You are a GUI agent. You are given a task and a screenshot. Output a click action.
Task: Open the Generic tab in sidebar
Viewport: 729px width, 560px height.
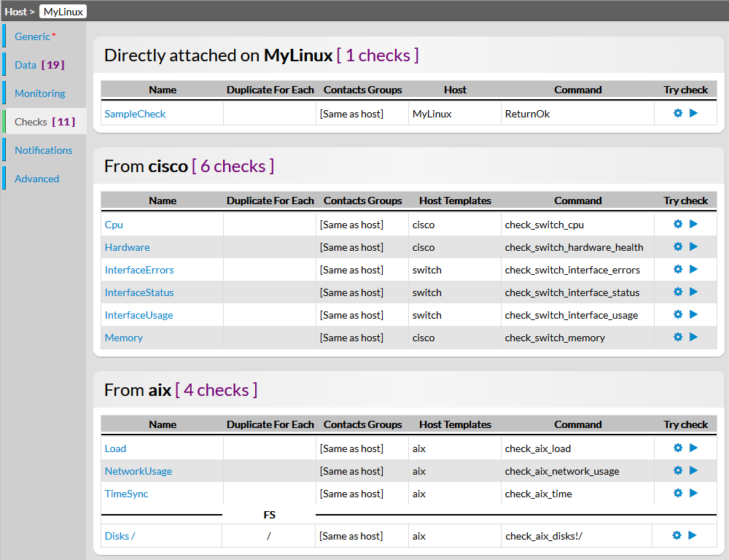(33, 36)
